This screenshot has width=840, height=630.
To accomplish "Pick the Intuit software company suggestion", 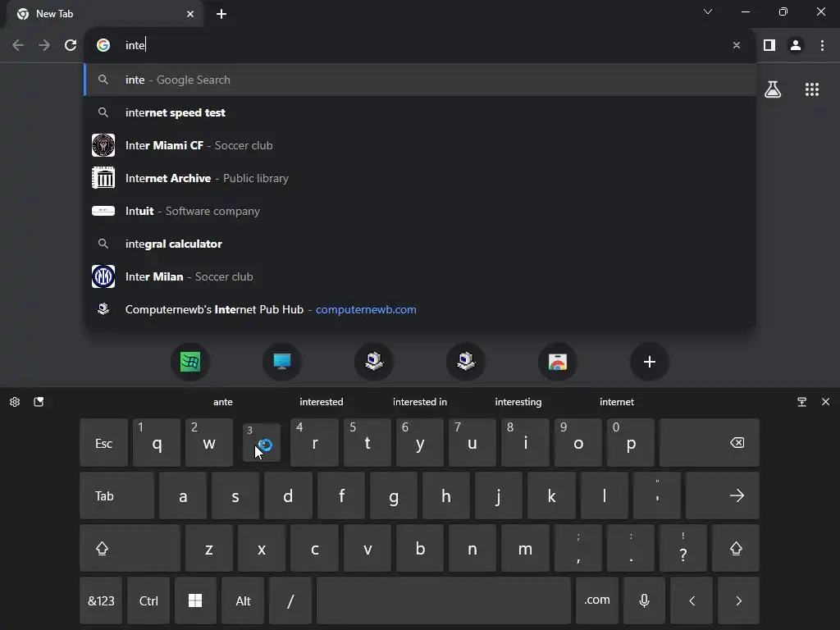I will pos(420,211).
